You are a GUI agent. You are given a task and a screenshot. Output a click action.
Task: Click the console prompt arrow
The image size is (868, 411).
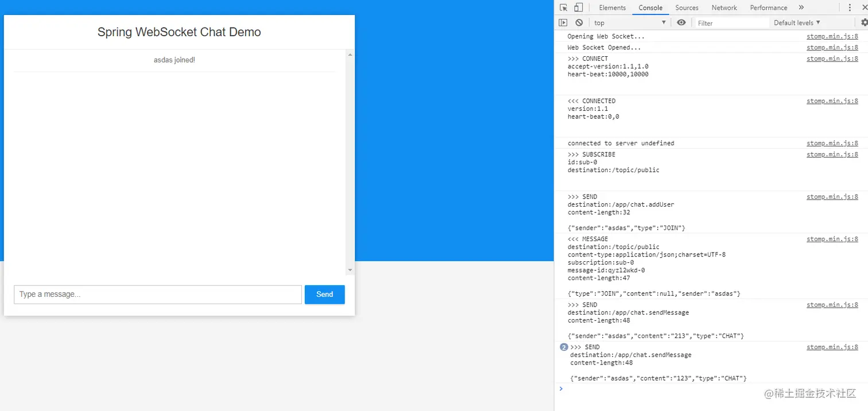coord(561,389)
